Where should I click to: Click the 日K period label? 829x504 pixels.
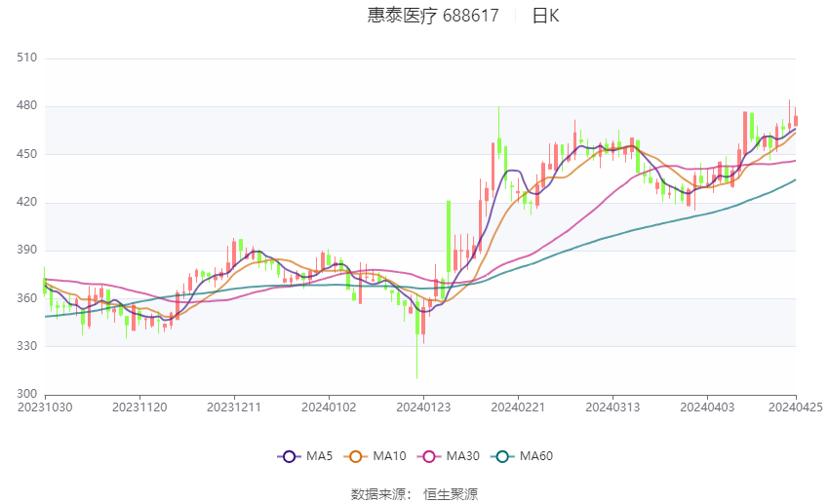click(545, 16)
